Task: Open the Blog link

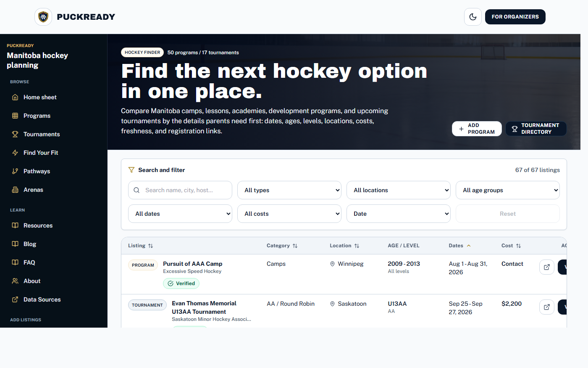Action: [x=54, y=244]
